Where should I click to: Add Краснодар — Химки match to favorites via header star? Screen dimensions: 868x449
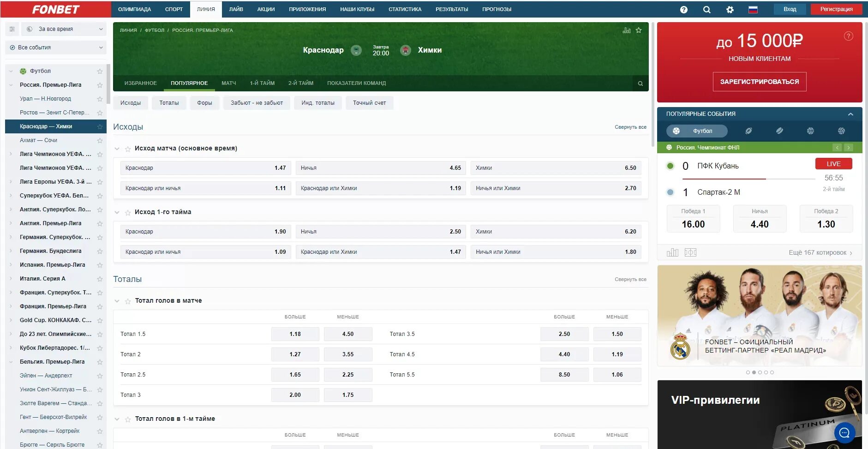coord(639,30)
